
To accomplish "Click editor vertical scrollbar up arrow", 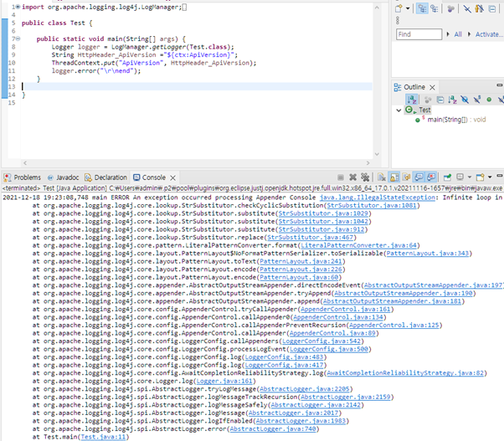I will [377, 7].
